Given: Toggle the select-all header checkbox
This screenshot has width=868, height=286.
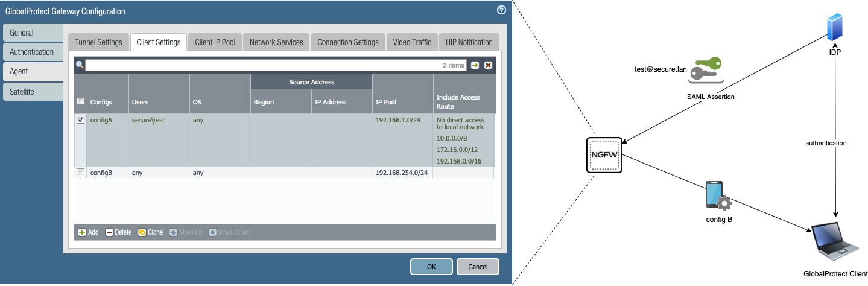Looking at the screenshot, I should (x=81, y=102).
